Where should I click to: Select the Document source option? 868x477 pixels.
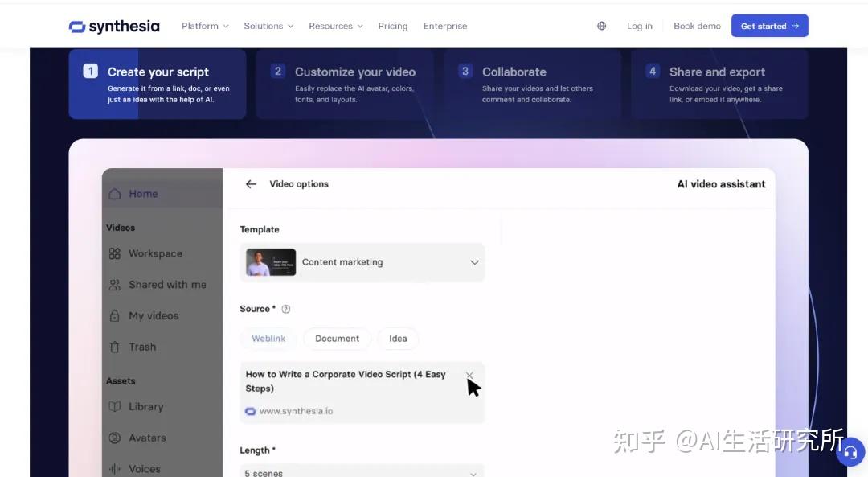click(337, 339)
